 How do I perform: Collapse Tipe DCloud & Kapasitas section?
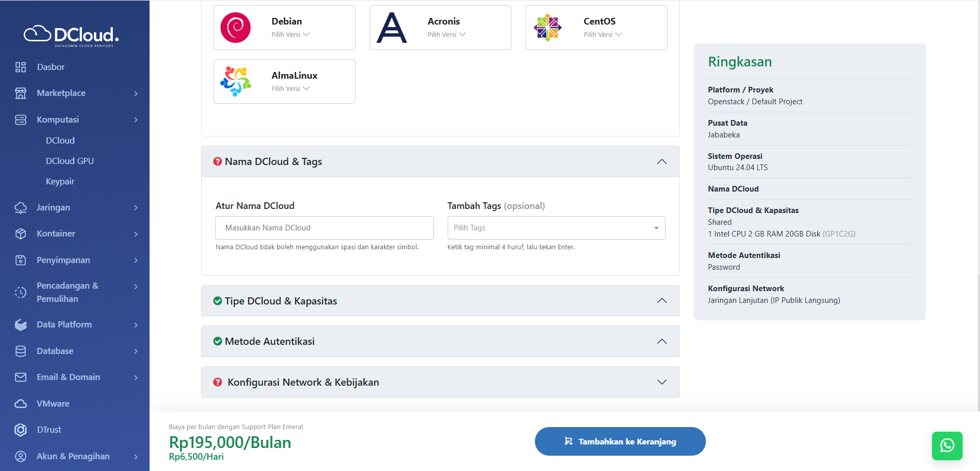661,300
